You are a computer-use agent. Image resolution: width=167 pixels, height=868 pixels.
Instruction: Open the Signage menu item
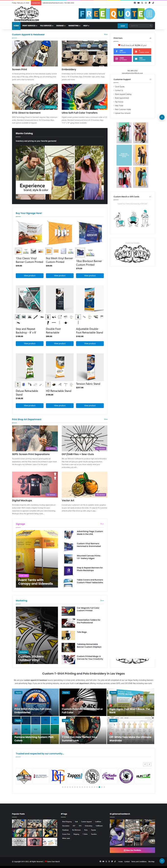pos(61,26)
